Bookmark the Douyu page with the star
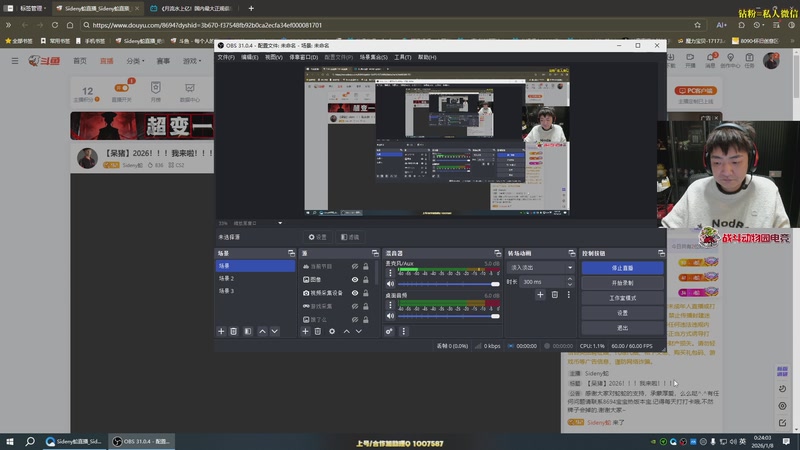This screenshot has height=450, width=800. [x=697, y=24]
